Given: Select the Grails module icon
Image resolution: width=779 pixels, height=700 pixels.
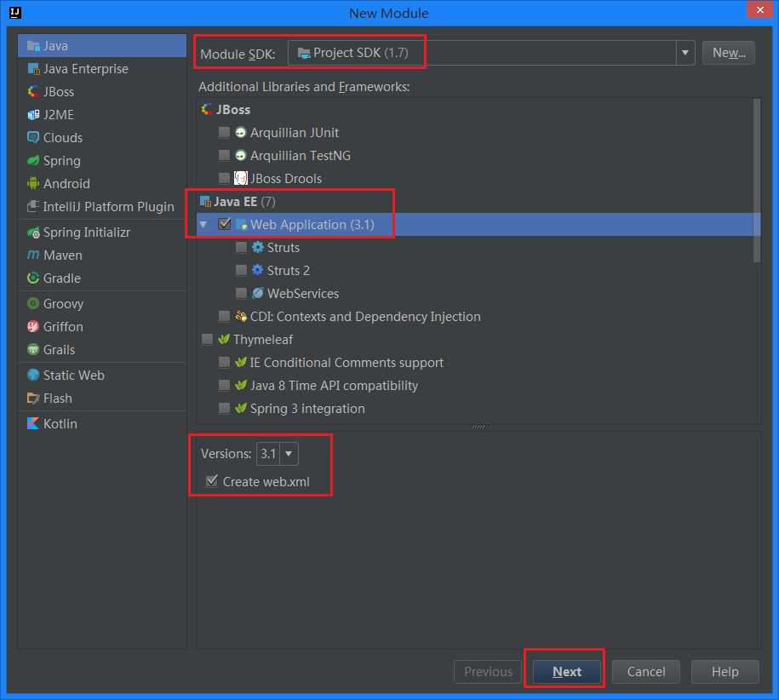Looking at the screenshot, I should pyautogui.click(x=33, y=350).
